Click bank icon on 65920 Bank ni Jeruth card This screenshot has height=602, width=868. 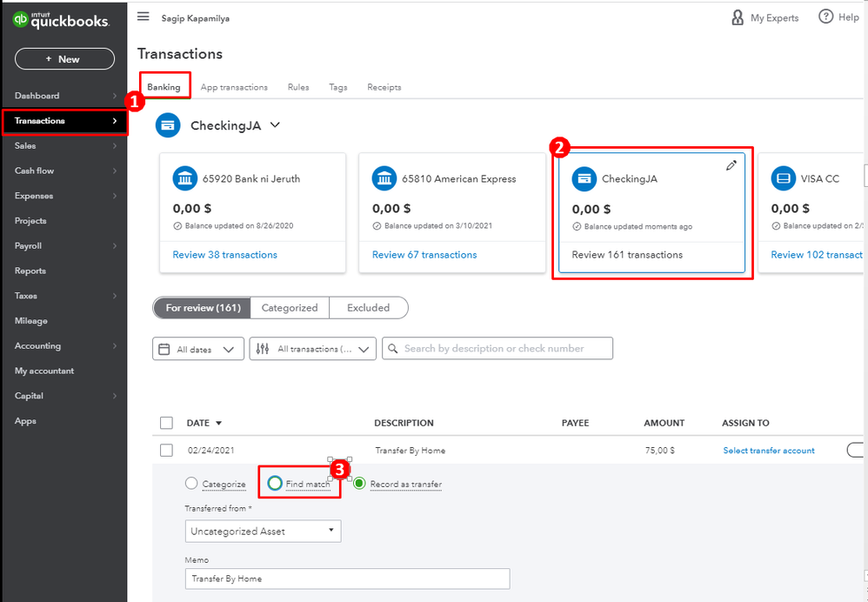pos(185,178)
